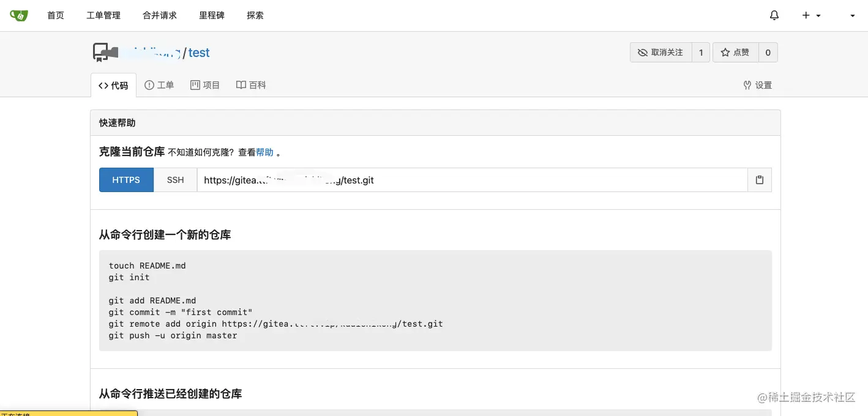Select the SSH clone option
Screen dimensions: 868x416
tap(176, 180)
